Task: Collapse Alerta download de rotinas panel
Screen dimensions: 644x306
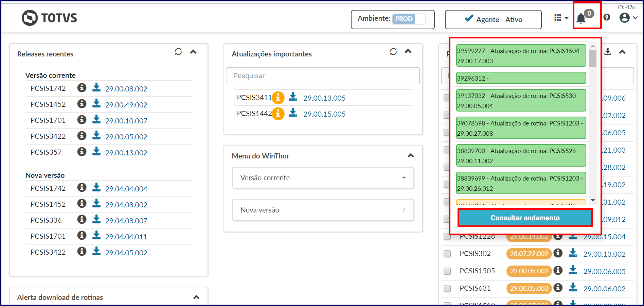Action: 196,297
